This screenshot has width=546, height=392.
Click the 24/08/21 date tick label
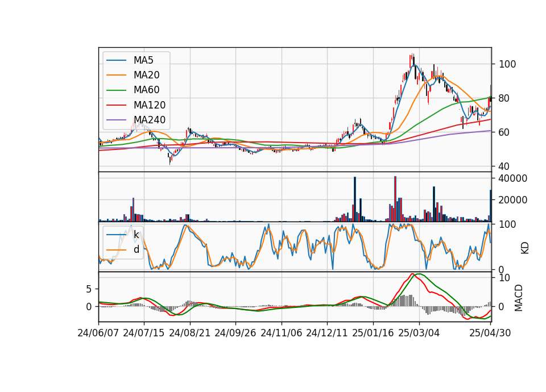[190, 333]
